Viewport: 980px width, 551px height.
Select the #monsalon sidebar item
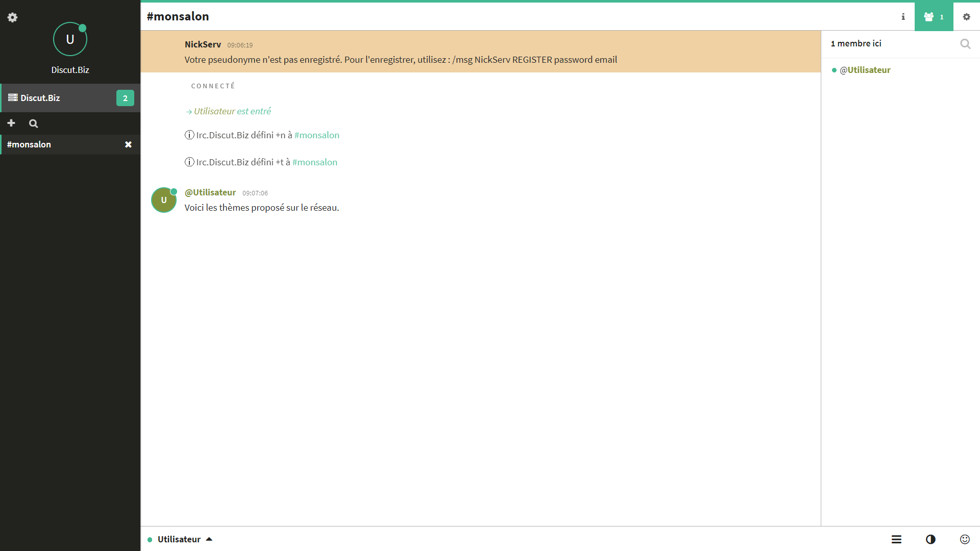pyautogui.click(x=29, y=144)
